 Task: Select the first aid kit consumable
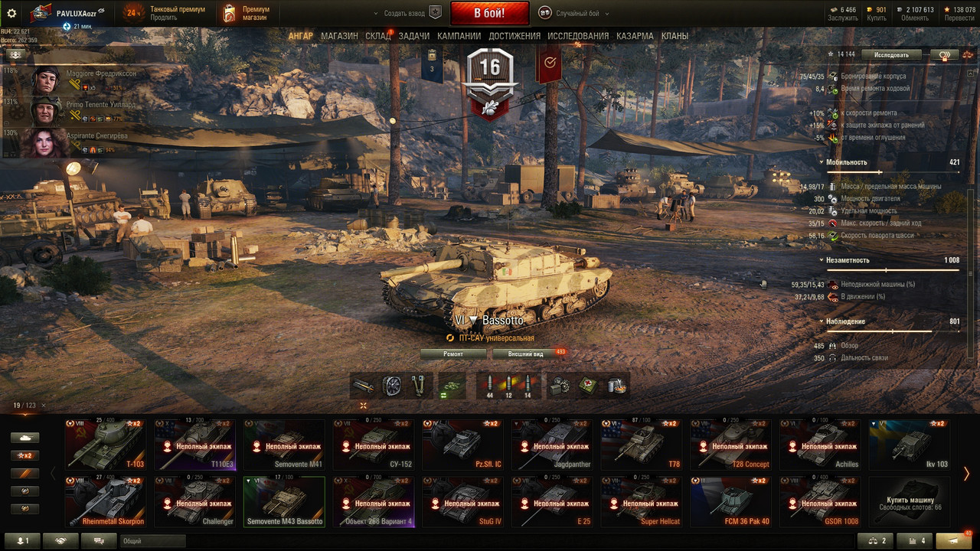pyautogui.click(x=589, y=386)
